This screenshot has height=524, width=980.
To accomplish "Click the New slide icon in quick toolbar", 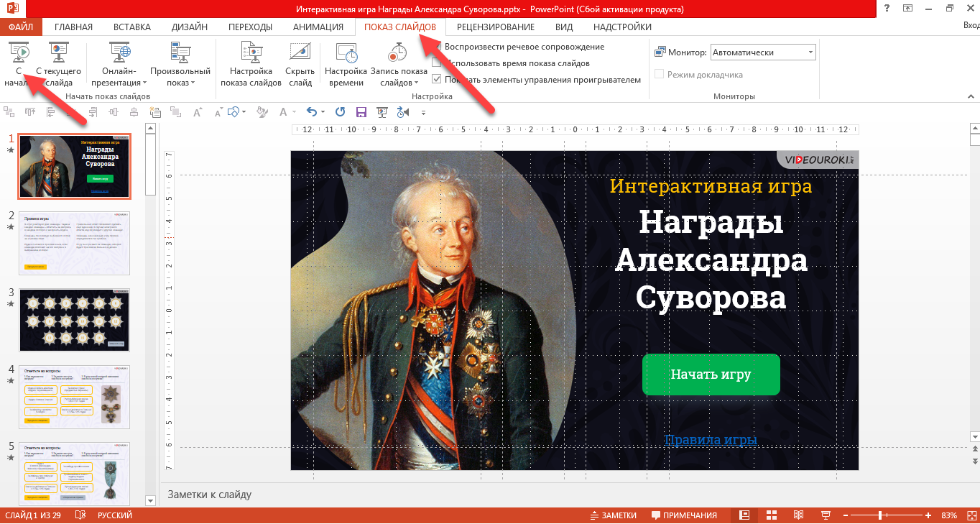I will click(x=154, y=112).
